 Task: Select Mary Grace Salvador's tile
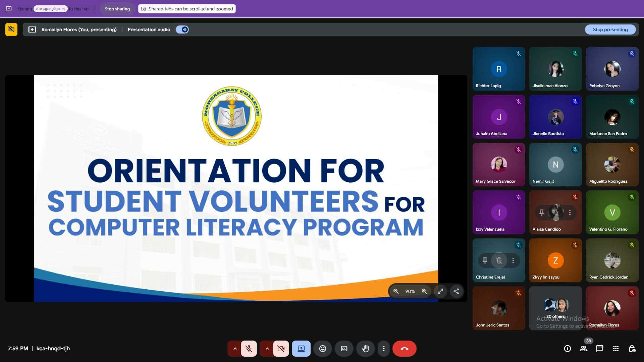tap(499, 165)
